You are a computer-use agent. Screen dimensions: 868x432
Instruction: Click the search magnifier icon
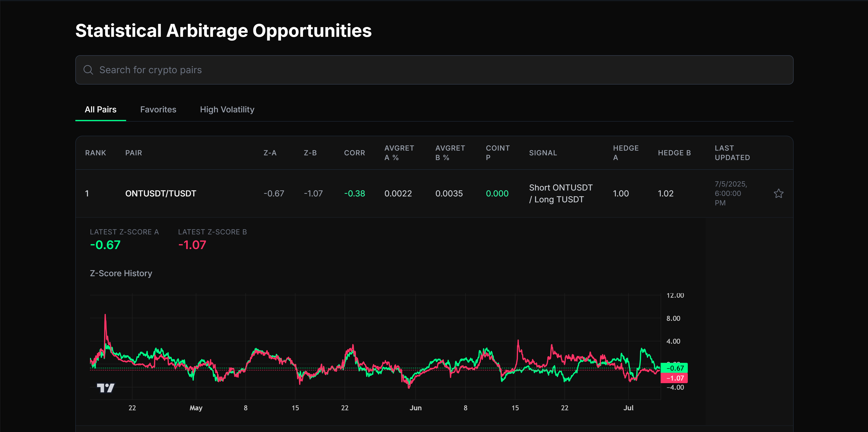click(x=88, y=70)
